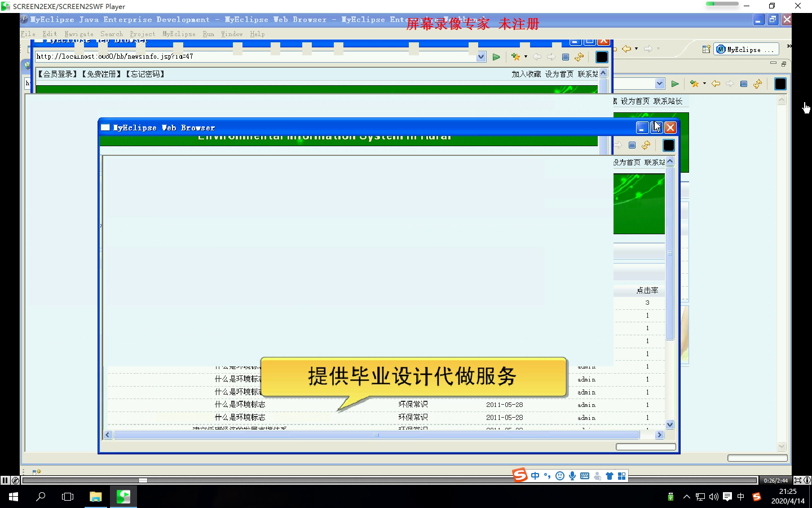Image resolution: width=812 pixels, height=508 pixels.
Task: Open the Edit menu
Action: click(50, 34)
